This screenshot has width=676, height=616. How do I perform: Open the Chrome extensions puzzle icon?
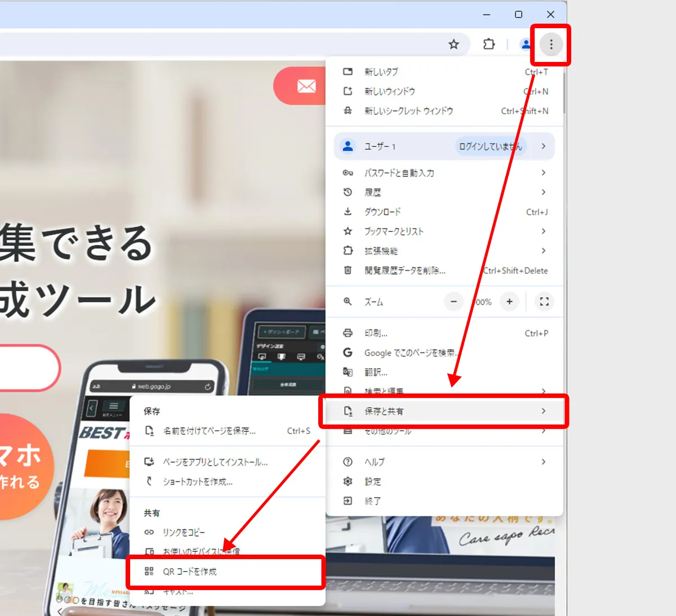coord(488,44)
